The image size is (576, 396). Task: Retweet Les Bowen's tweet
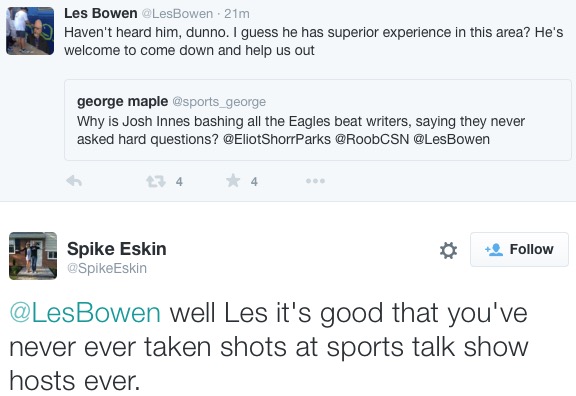coord(156,181)
